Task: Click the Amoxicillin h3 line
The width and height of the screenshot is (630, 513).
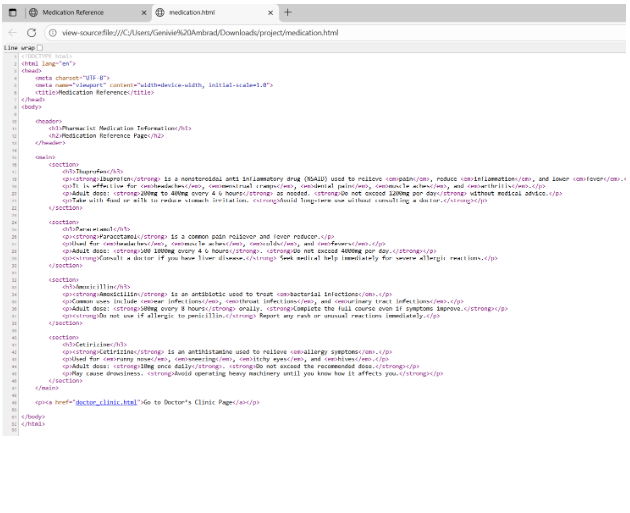Action: (x=96, y=287)
